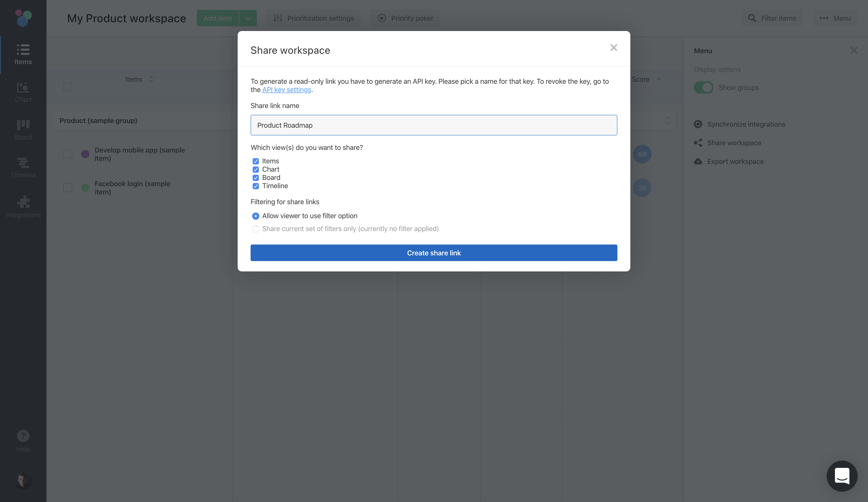Open the Timeline view
This screenshot has width=868, height=502.
(23, 167)
